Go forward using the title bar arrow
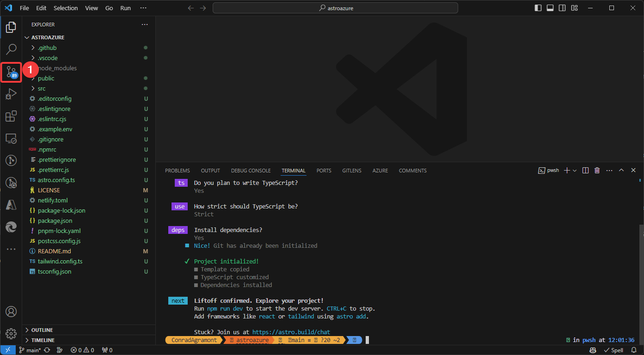Viewport: 644px width, 355px height. coord(203,8)
